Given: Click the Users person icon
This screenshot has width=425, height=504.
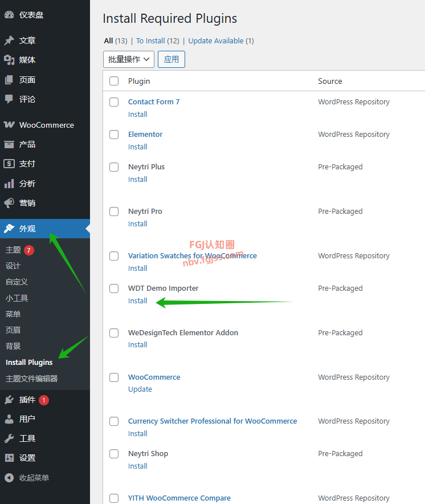Looking at the screenshot, I should 9,419.
